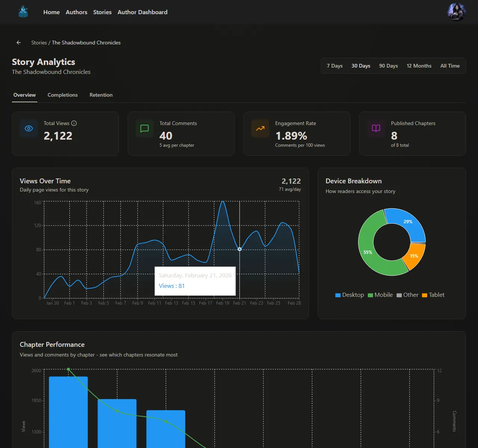Click the user profile avatar

click(x=456, y=12)
